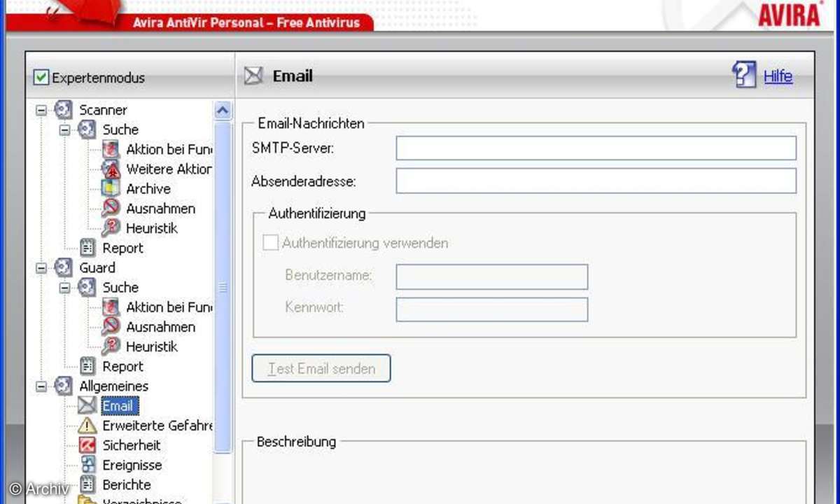The image size is (840, 504).
Task: Select the Erweiterte Gefahren warning icon
Action: tap(86, 426)
